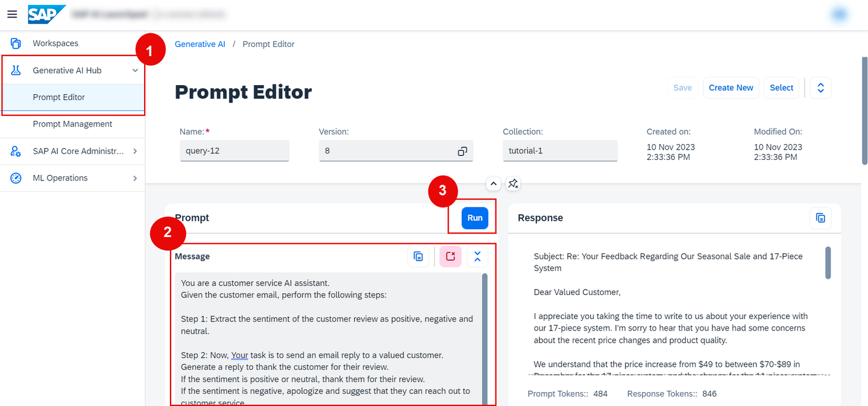Copy the Response text

(x=820, y=218)
